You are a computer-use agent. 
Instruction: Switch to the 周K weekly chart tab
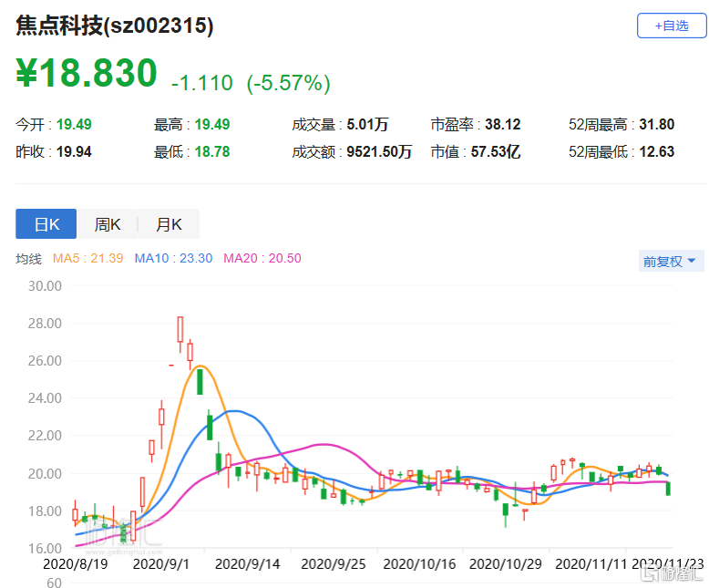pos(108,224)
